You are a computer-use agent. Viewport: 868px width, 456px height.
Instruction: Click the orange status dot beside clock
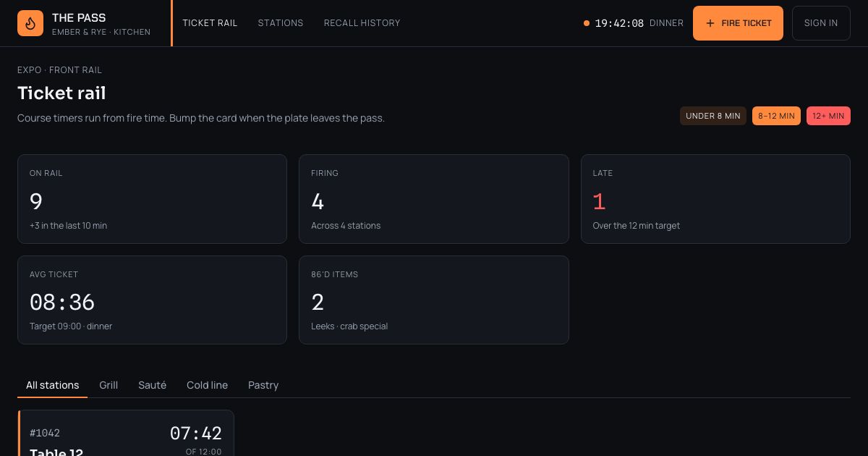(x=587, y=23)
